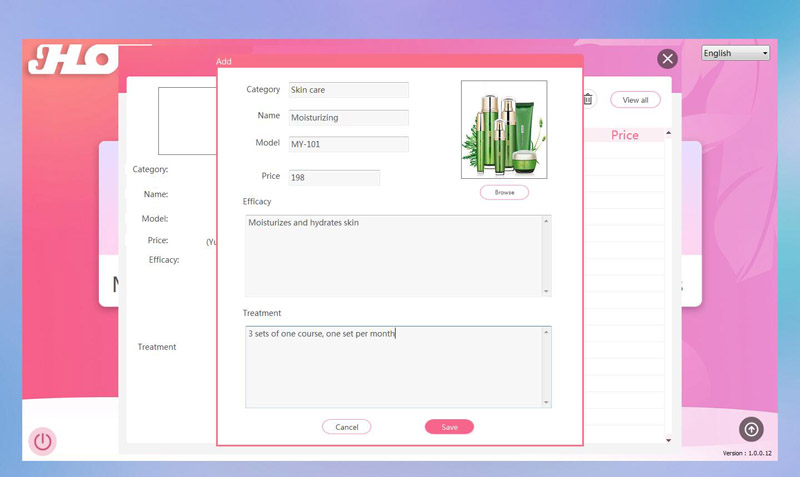The width and height of the screenshot is (800, 477).
Task: Click the Efficacy box scroll down arrow
Action: pyautogui.click(x=546, y=290)
